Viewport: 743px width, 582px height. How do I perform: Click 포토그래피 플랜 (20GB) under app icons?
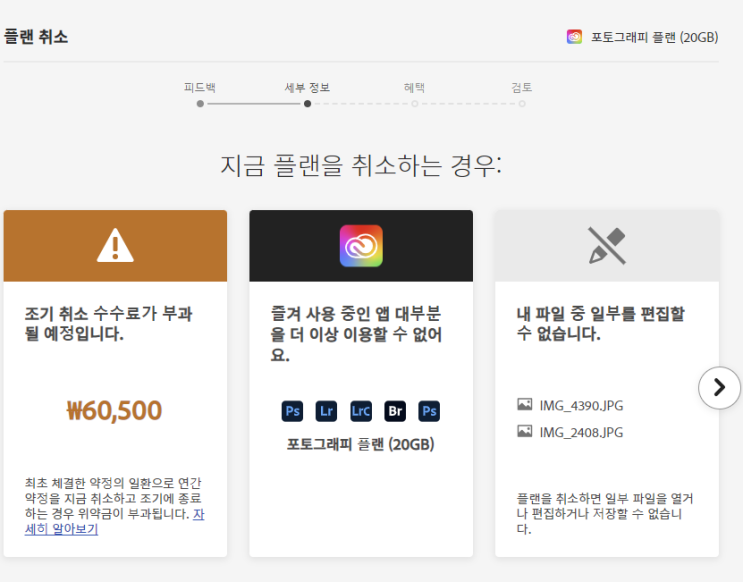coord(361,445)
